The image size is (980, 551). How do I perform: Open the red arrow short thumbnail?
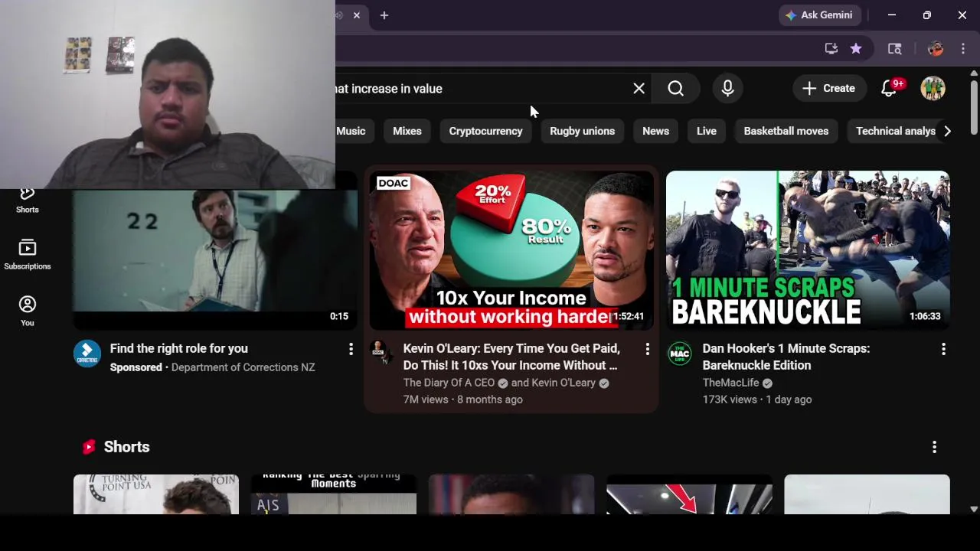[689, 494]
